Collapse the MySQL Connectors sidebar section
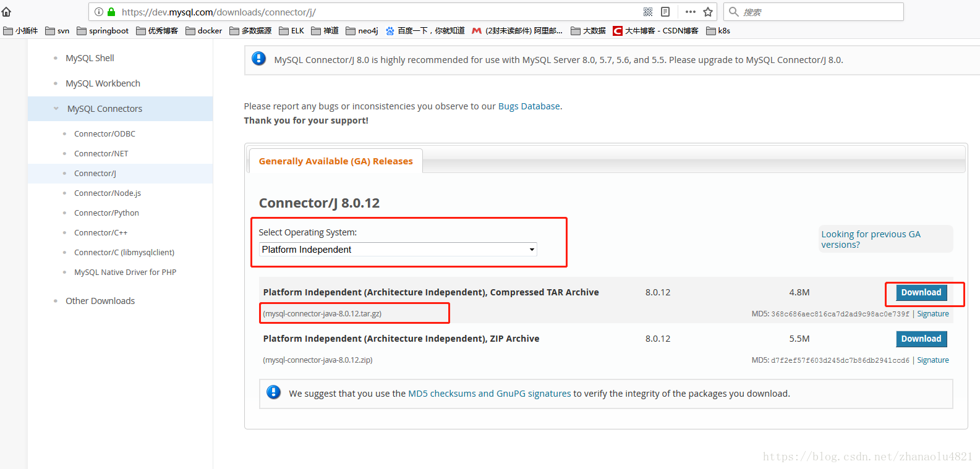The height and width of the screenshot is (469, 980). tap(56, 109)
